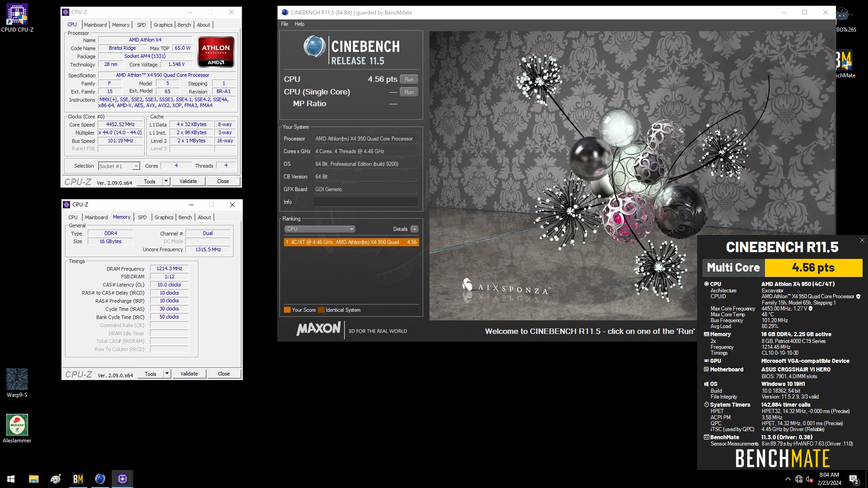Run the CPU Single Core benchmark
868x488 pixels.
click(x=409, y=92)
